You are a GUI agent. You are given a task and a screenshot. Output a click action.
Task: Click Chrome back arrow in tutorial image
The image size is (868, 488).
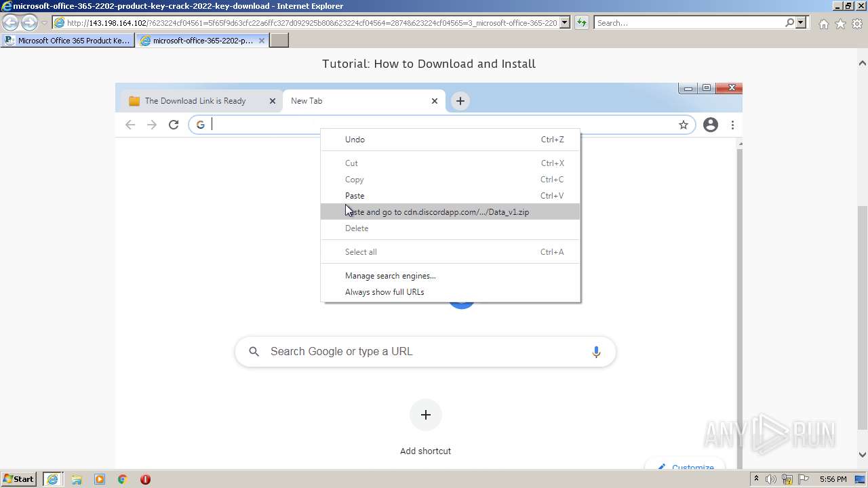130,125
